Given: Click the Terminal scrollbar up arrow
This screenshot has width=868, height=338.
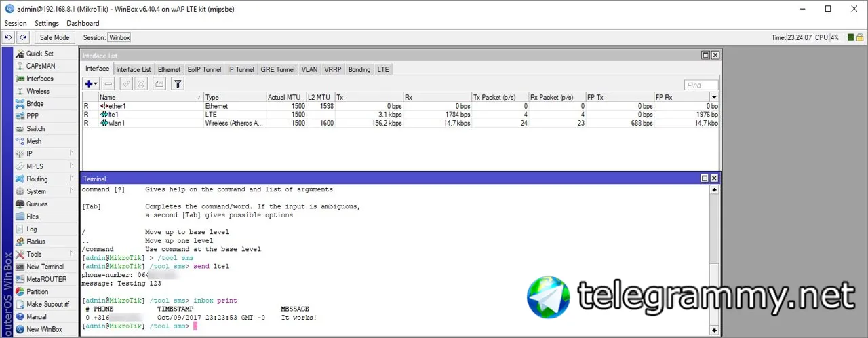Looking at the screenshot, I should pyautogui.click(x=714, y=190).
